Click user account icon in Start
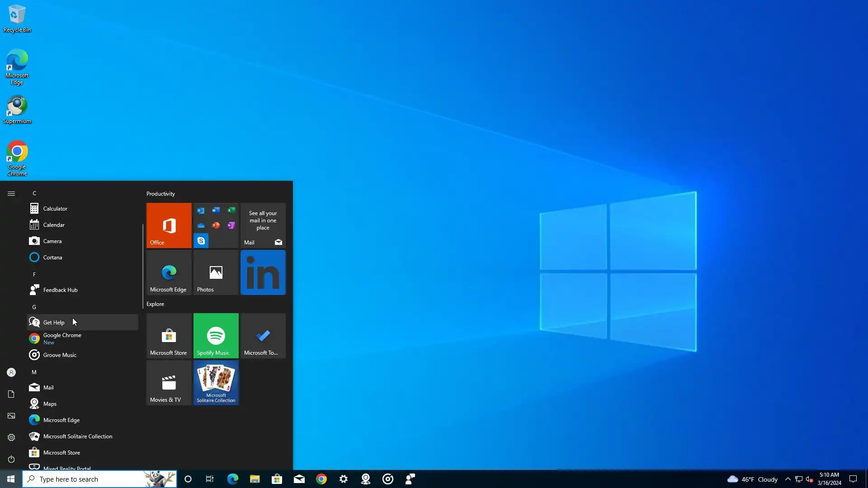868x488 pixels. coord(11,372)
